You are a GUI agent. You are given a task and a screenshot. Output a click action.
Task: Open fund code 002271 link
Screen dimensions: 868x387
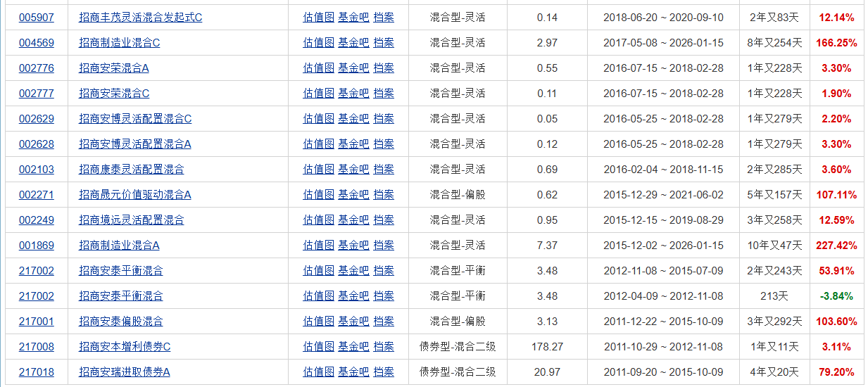pos(36,195)
